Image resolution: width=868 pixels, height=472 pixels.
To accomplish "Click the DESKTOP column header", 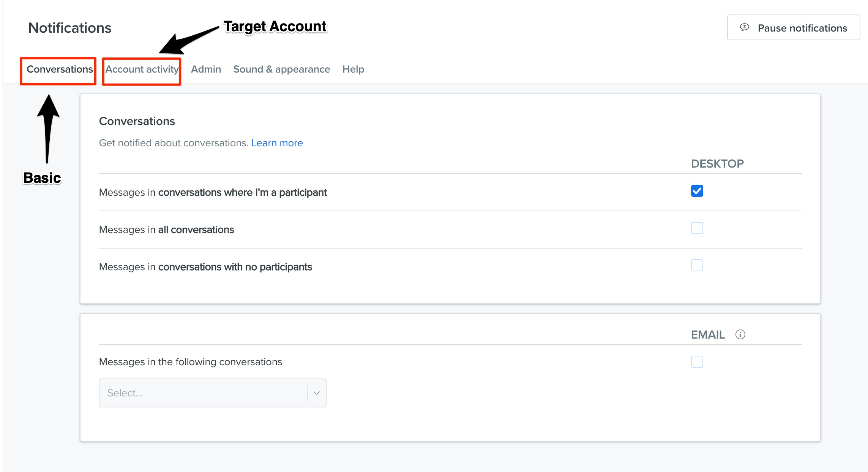I will click(717, 164).
